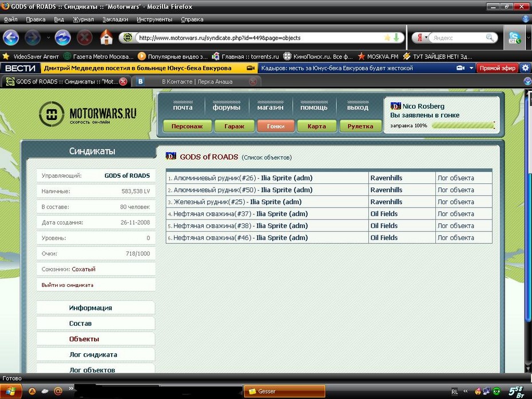Screen dimensions: 532x399
Task: Open the list-all-tabs button on tab bar
Action: point(527,81)
